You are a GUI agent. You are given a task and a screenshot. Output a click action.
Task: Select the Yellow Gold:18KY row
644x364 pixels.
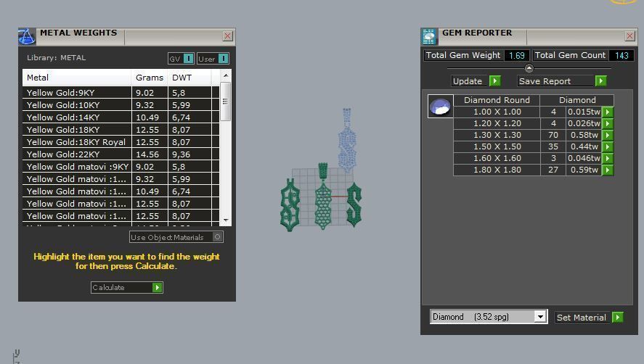point(121,130)
